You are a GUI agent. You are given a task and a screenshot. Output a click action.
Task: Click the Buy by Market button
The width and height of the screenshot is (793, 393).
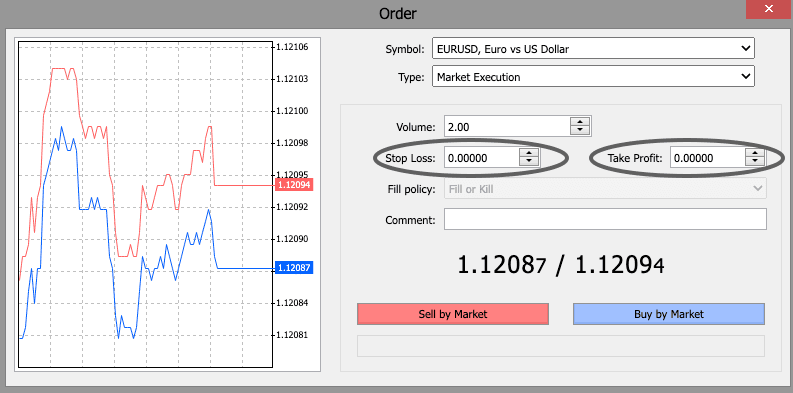[x=669, y=314]
